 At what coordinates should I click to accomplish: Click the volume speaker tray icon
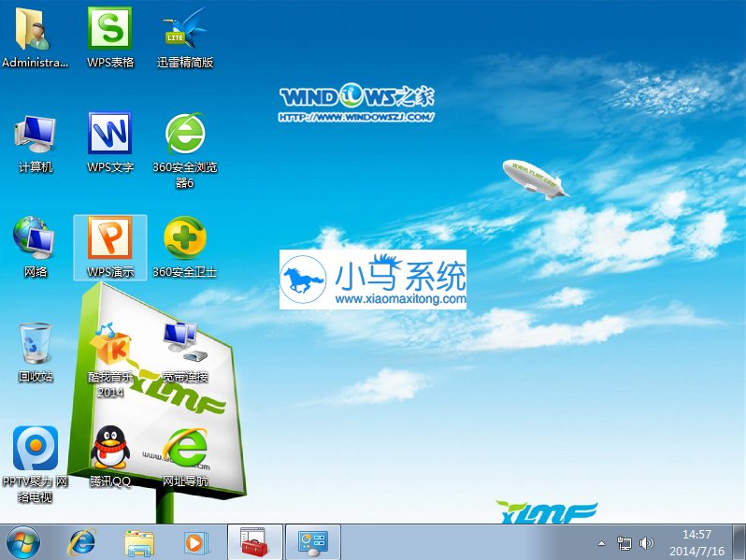click(x=646, y=543)
